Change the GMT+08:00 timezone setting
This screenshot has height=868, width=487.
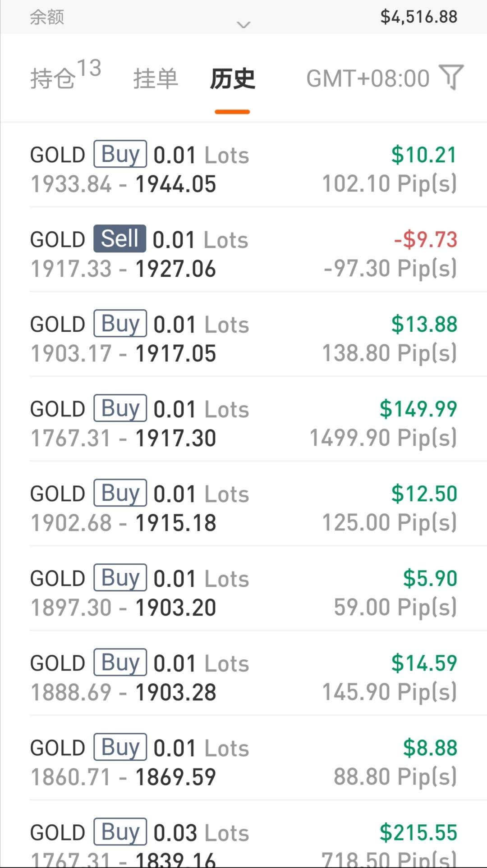368,78
